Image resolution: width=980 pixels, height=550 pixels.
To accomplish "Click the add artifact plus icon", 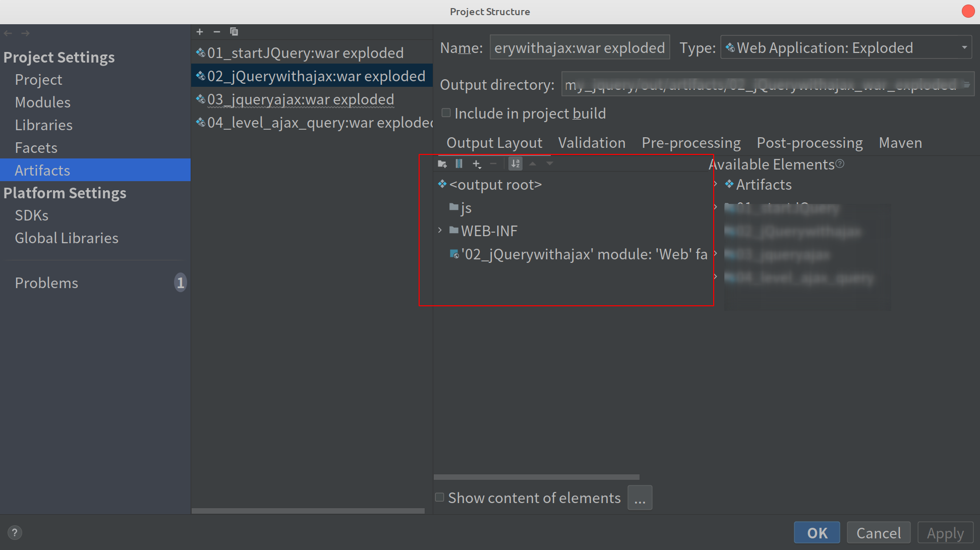I will [x=200, y=32].
